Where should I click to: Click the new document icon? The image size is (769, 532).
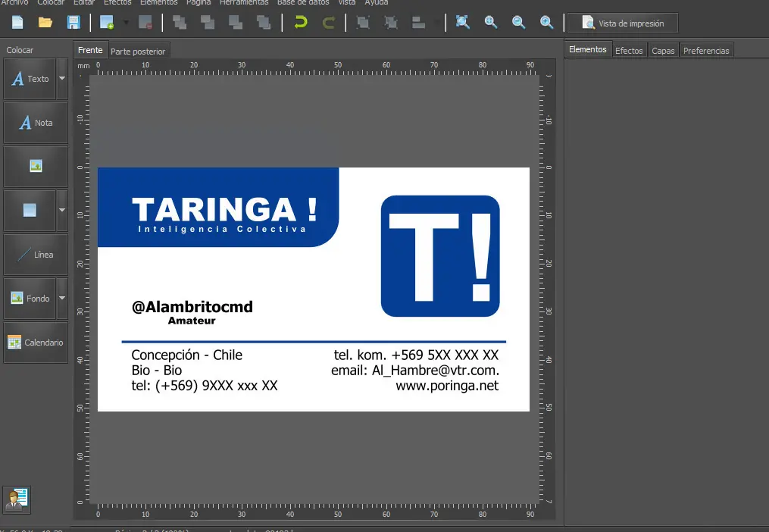pyautogui.click(x=17, y=23)
